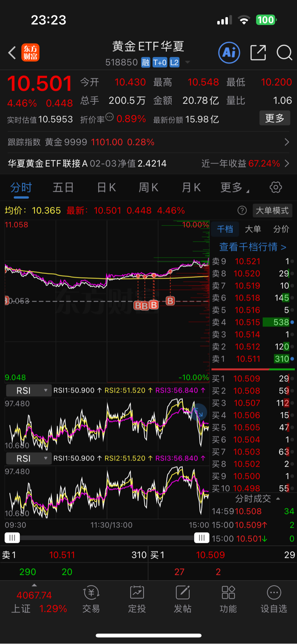Open chart settings gear icon

click(276, 187)
